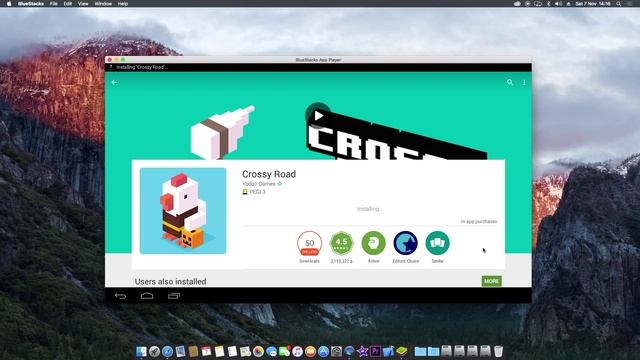Tap the Action category badge
The width and height of the screenshot is (640, 360).
(x=373, y=243)
